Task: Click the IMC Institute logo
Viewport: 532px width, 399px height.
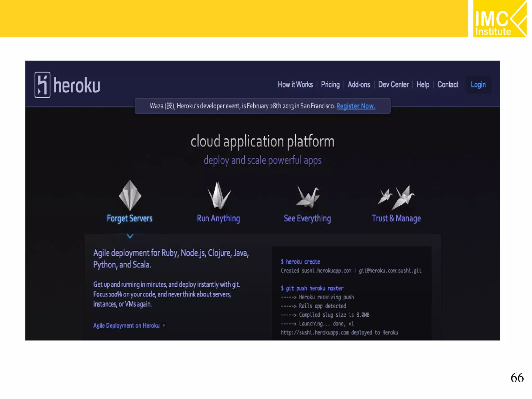Action: (500, 18)
